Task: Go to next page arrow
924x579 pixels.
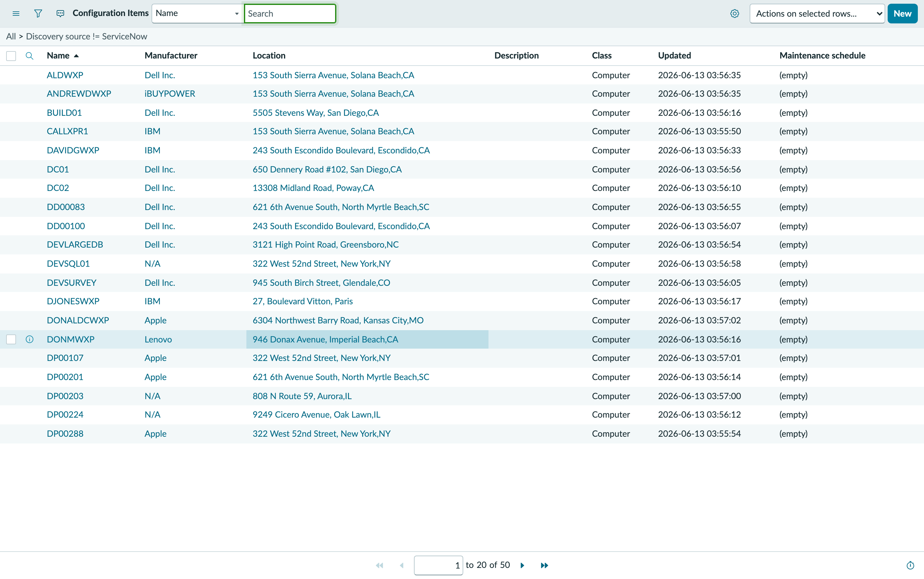Action: (522, 565)
